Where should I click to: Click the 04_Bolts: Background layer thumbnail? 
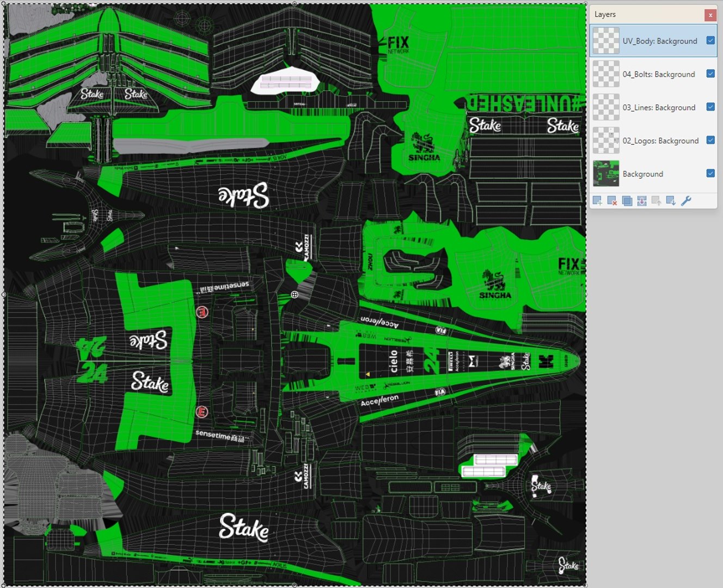(606, 74)
